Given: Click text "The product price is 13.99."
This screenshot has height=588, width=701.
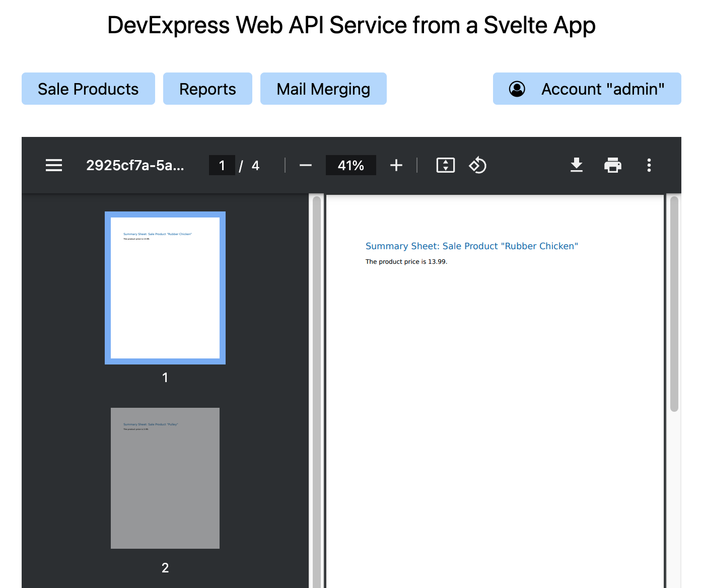Looking at the screenshot, I should tap(406, 262).
